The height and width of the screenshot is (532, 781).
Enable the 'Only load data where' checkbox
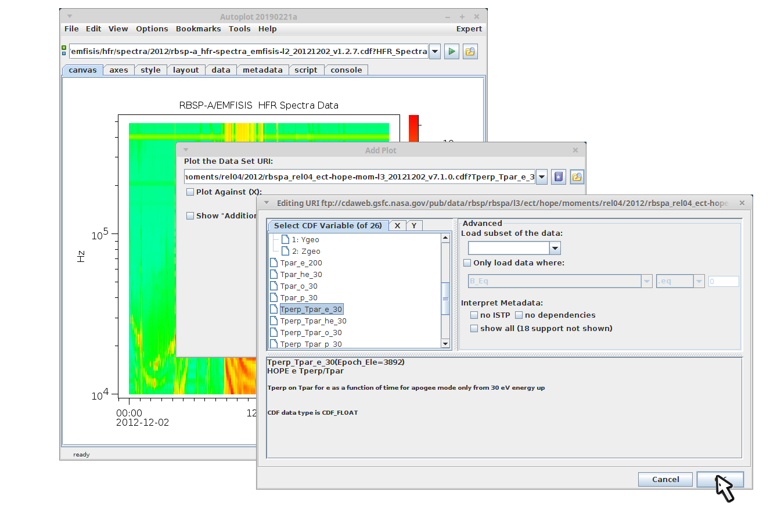pyautogui.click(x=467, y=263)
